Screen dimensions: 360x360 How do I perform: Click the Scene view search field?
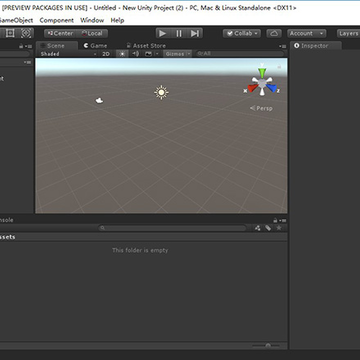pos(240,54)
